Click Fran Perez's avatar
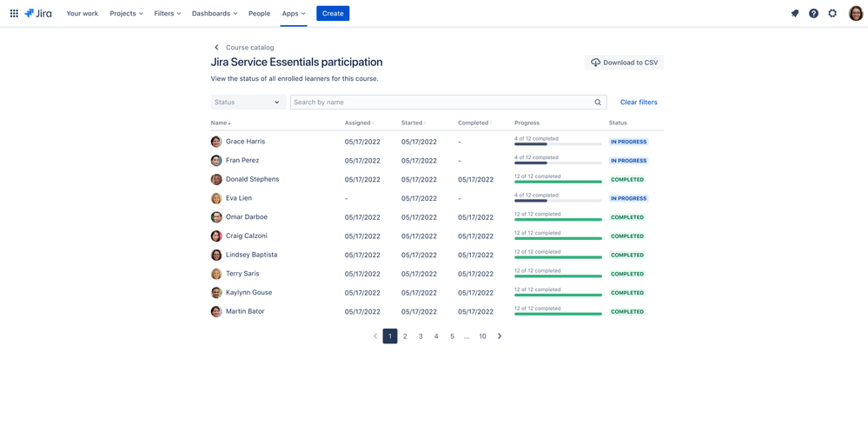 pyautogui.click(x=216, y=161)
